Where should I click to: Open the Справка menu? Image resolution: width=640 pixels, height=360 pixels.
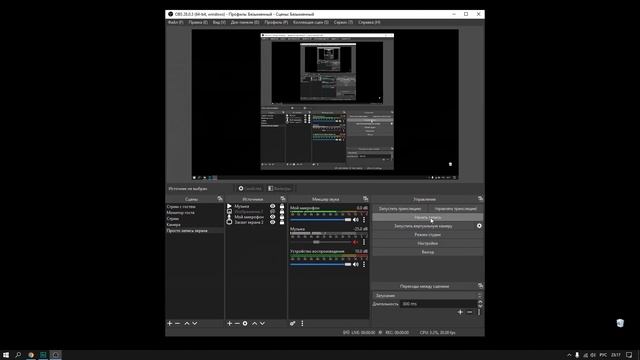369,22
